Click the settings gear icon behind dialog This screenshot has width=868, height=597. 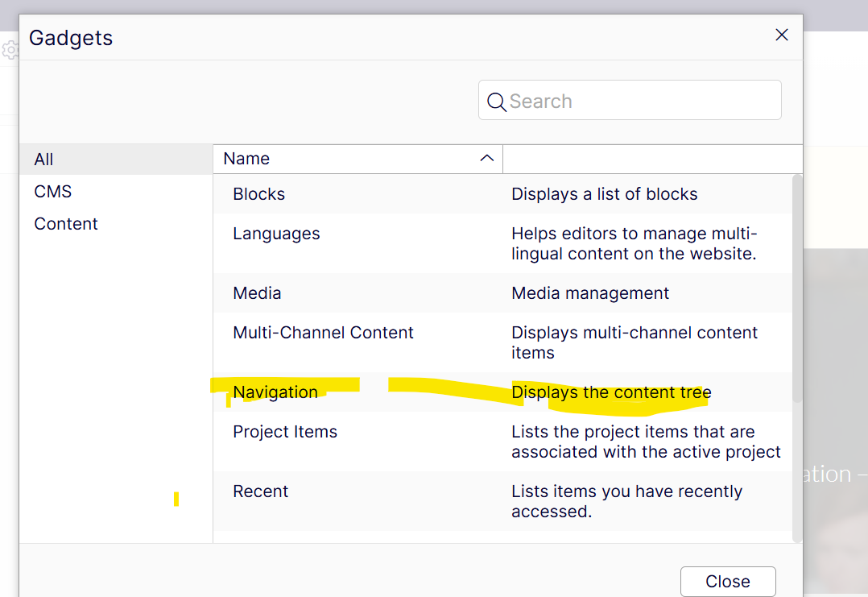[10, 51]
